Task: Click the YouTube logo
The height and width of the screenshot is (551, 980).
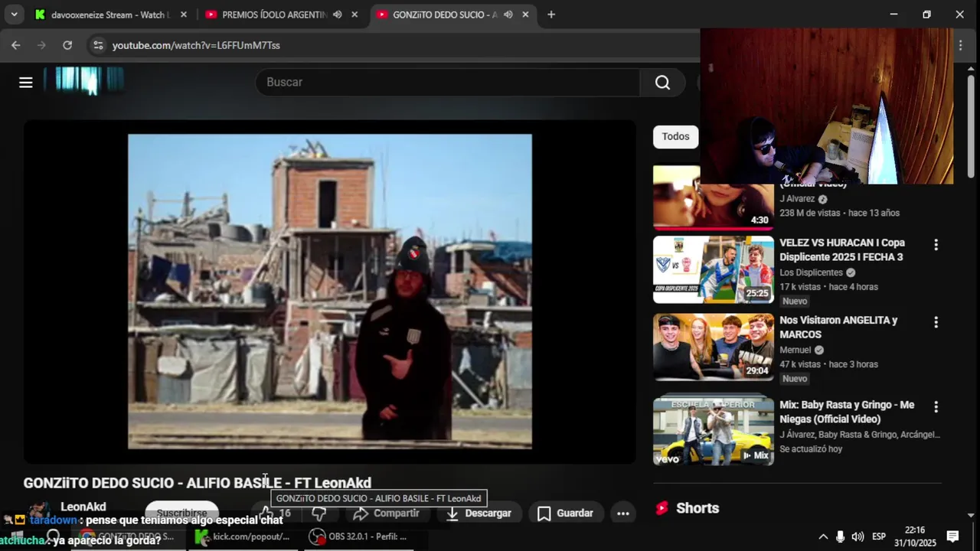Action: [83, 80]
